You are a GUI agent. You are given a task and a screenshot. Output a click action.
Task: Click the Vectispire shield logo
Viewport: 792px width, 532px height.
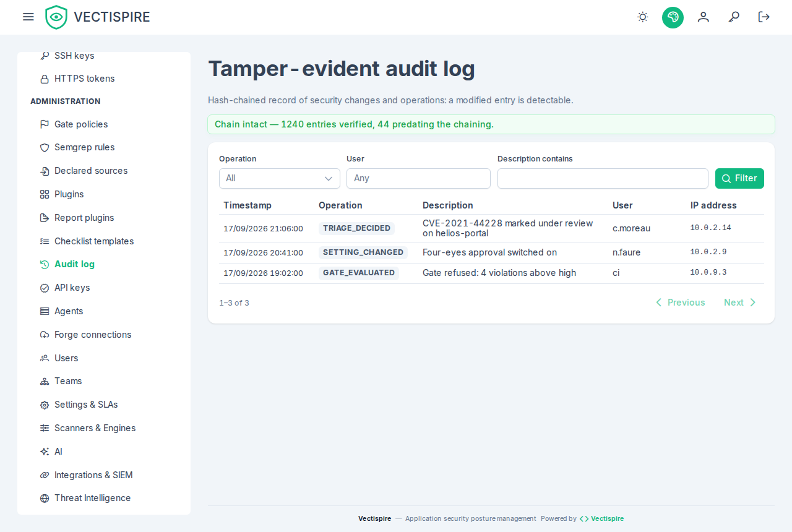point(56,17)
